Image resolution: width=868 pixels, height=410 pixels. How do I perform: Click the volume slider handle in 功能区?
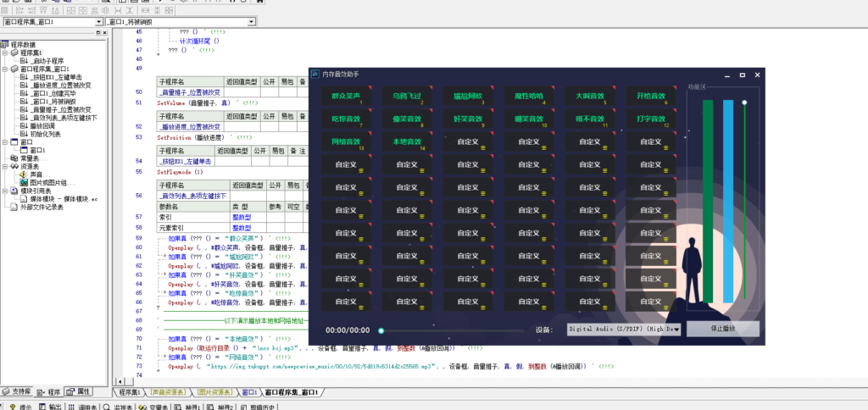(745, 102)
